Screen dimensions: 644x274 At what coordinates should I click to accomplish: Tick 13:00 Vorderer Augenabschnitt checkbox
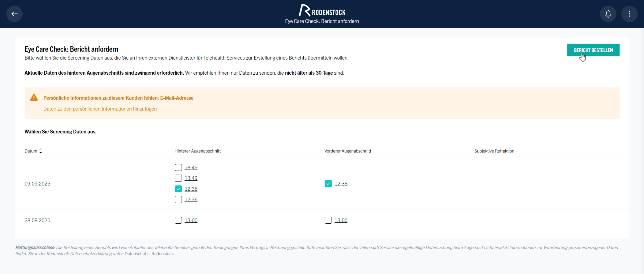point(328,220)
